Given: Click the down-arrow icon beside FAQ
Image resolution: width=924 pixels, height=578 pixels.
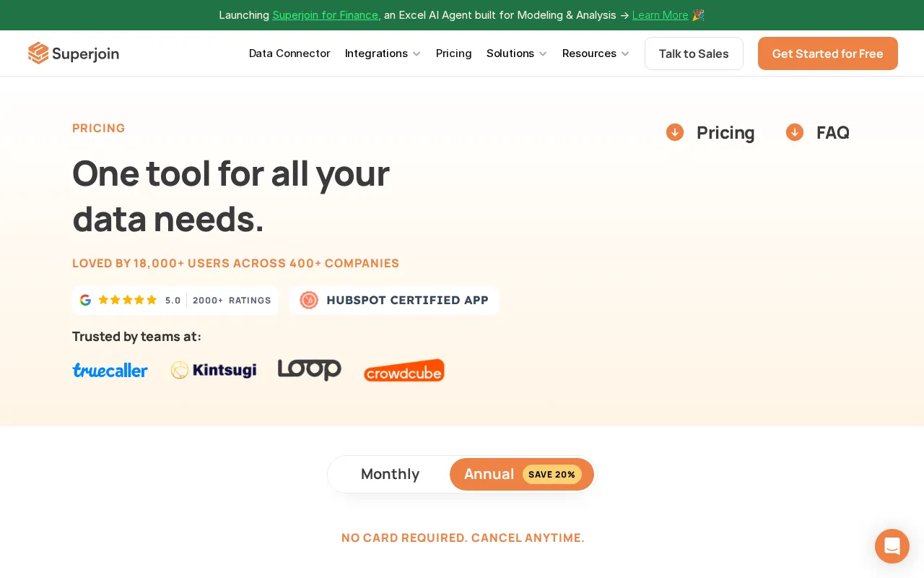Looking at the screenshot, I should (795, 132).
